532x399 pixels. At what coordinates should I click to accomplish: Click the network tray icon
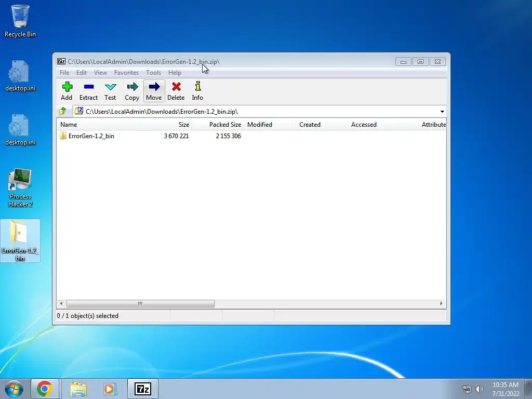[467, 389]
